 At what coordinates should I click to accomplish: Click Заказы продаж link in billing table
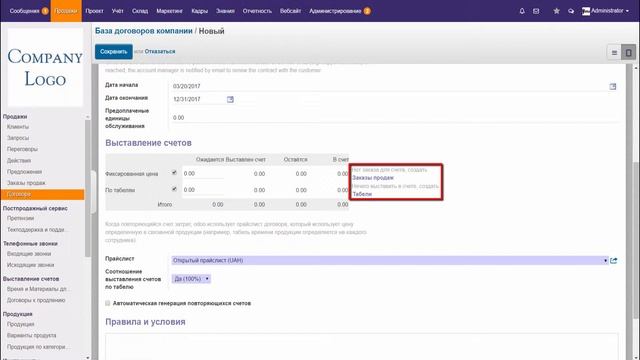[x=373, y=178]
